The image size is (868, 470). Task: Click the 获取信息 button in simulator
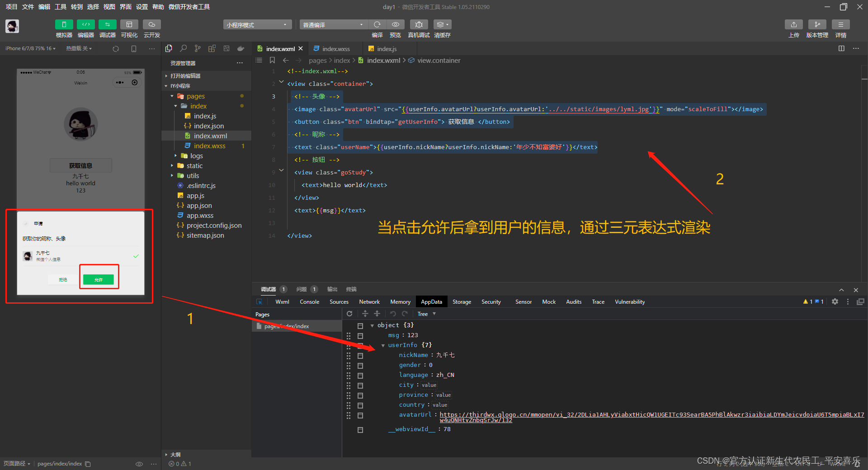[81, 165]
